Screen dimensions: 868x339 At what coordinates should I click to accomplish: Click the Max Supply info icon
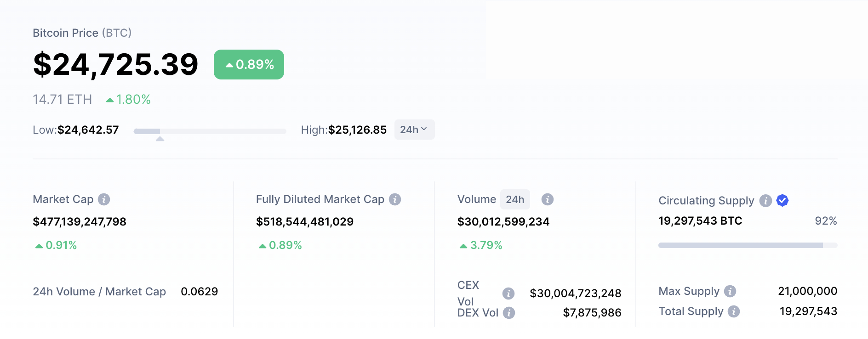[x=730, y=291]
